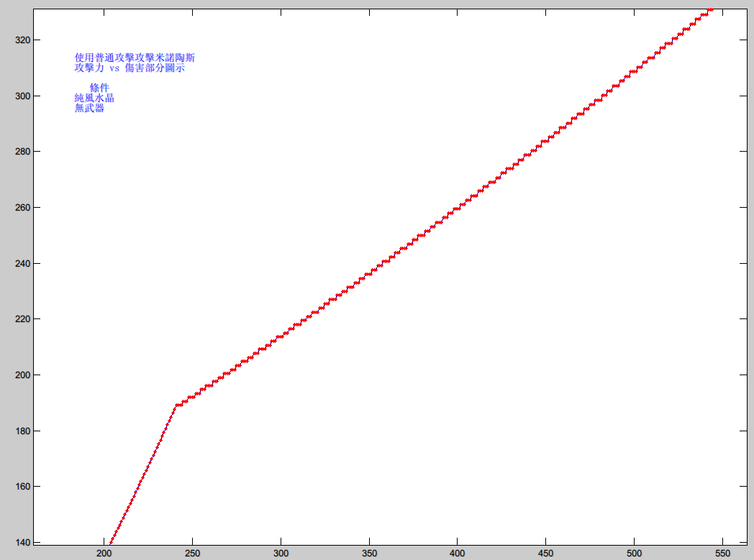This screenshot has height=560, width=754.
Task: Click the text '攻擊力 vs 傷害部分圖示'
Action: [130, 68]
